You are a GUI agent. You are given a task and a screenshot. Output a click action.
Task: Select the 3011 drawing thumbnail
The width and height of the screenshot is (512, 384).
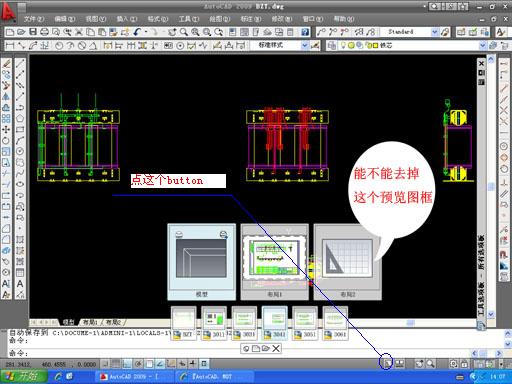pyautogui.click(x=214, y=323)
